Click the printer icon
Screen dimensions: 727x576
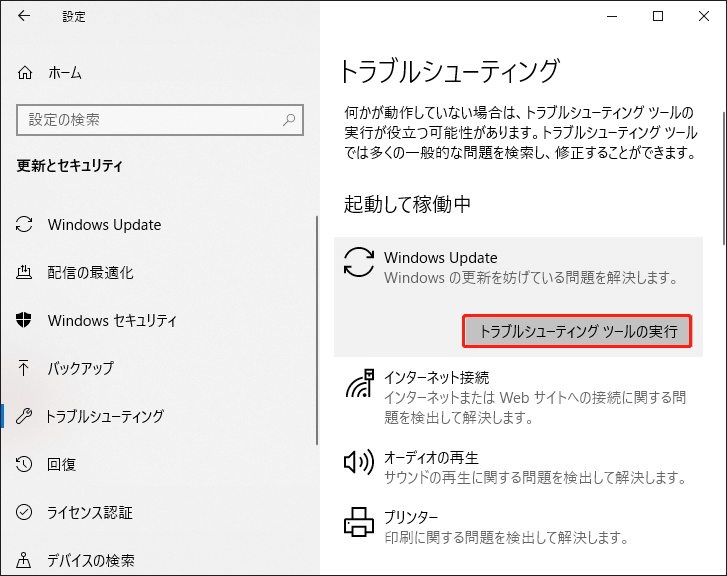[x=359, y=522]
